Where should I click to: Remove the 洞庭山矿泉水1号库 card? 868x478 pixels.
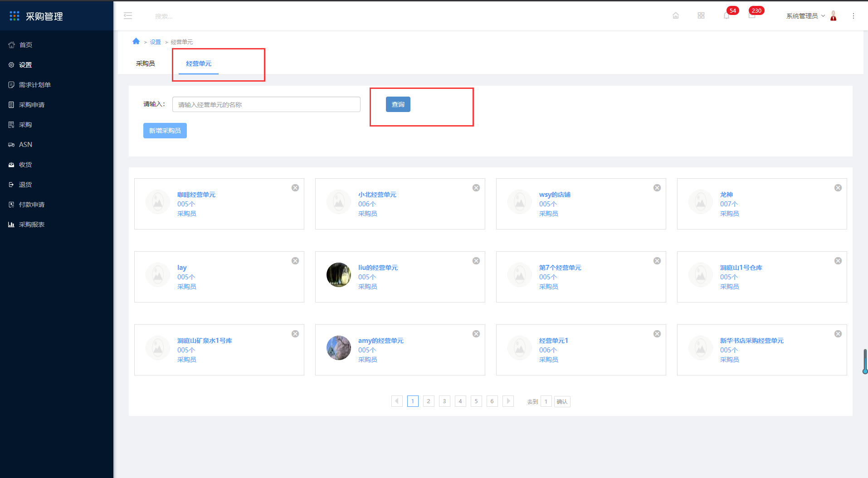295,334
